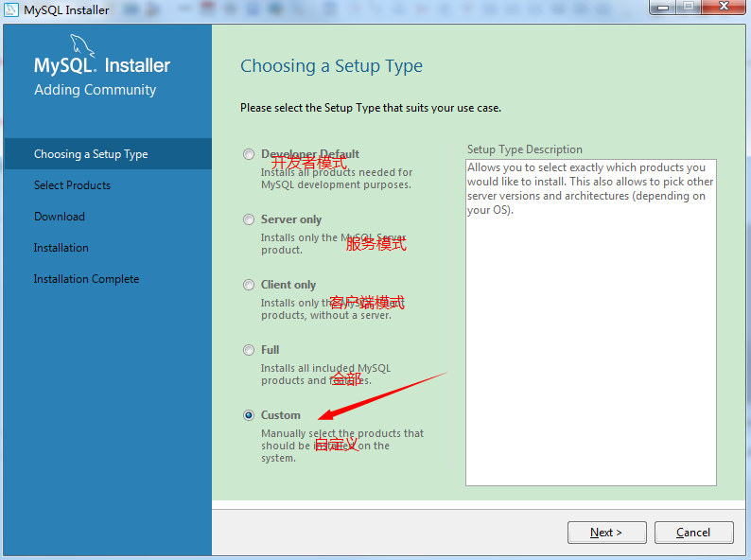The height and width of the screenshot is (560, 751).
Task: Click the 'Please select the Setup Type' instruction text
Action: tap(371, 108)
